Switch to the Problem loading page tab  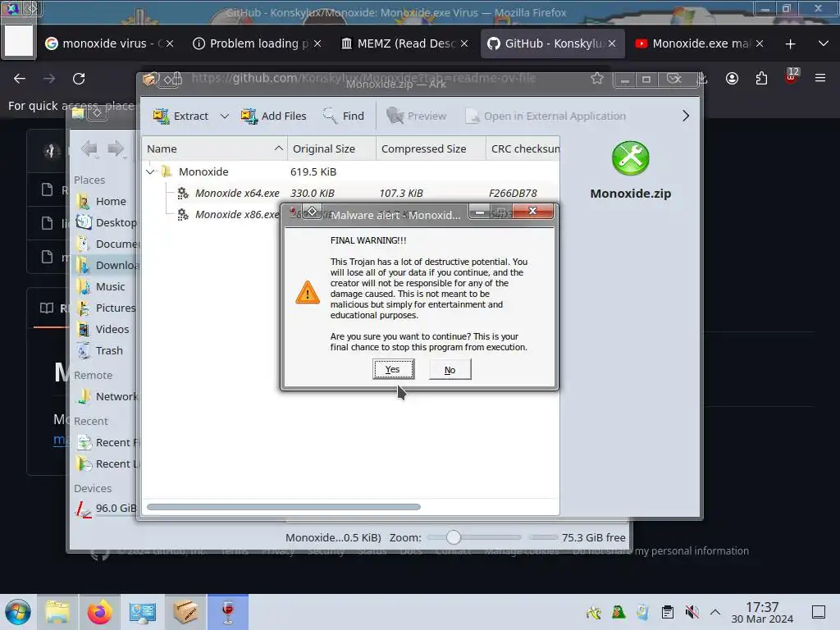250,43
